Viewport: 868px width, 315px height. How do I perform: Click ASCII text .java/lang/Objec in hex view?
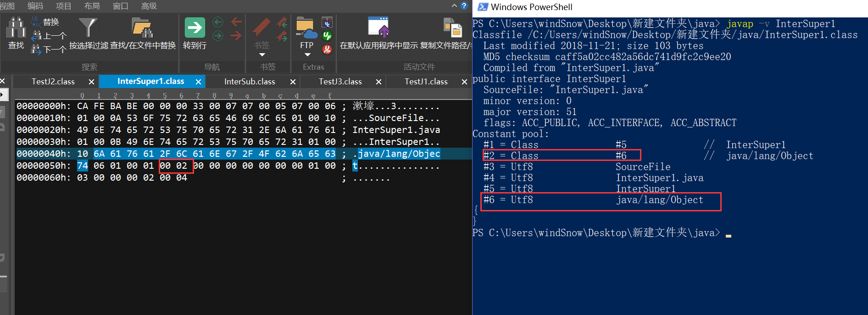pyautogui.click(x=396, y=154)
